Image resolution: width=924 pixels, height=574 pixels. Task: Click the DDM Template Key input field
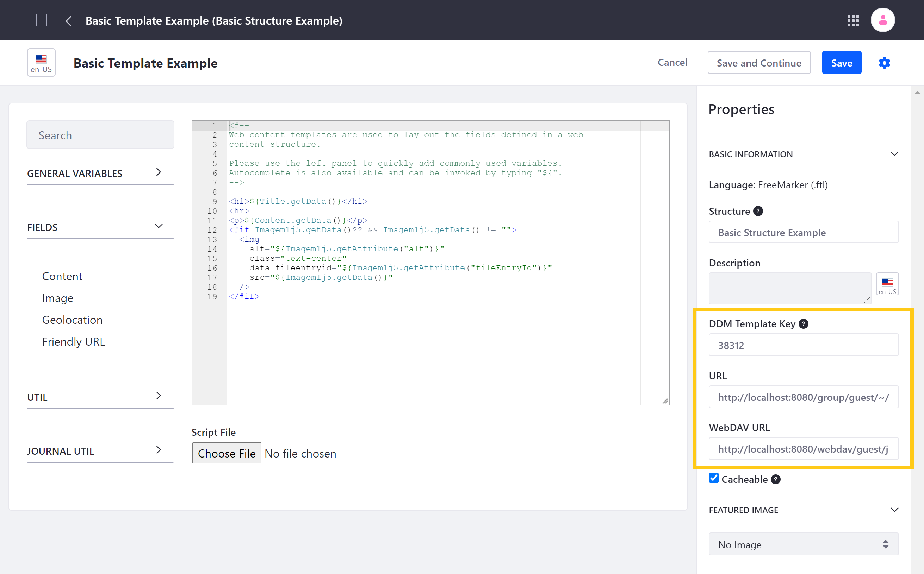[804, 345]
